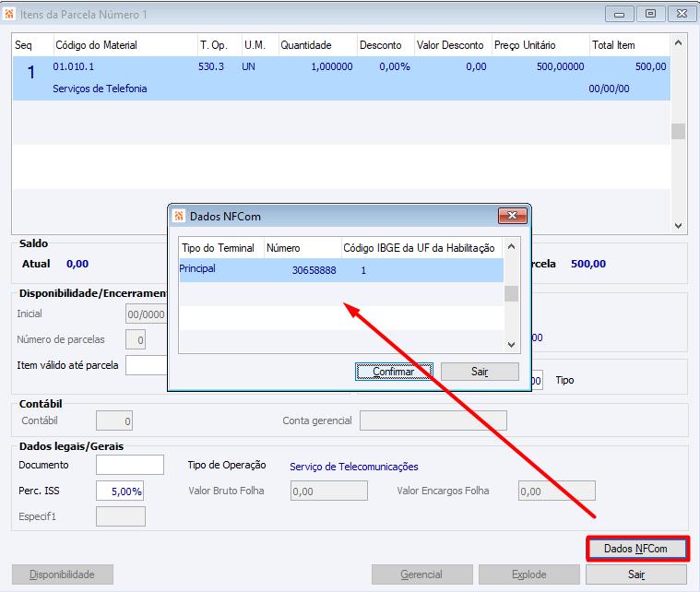700x592 pixels.
Task: Click the 'T. Op.' column header
Action: click(219, 45)
